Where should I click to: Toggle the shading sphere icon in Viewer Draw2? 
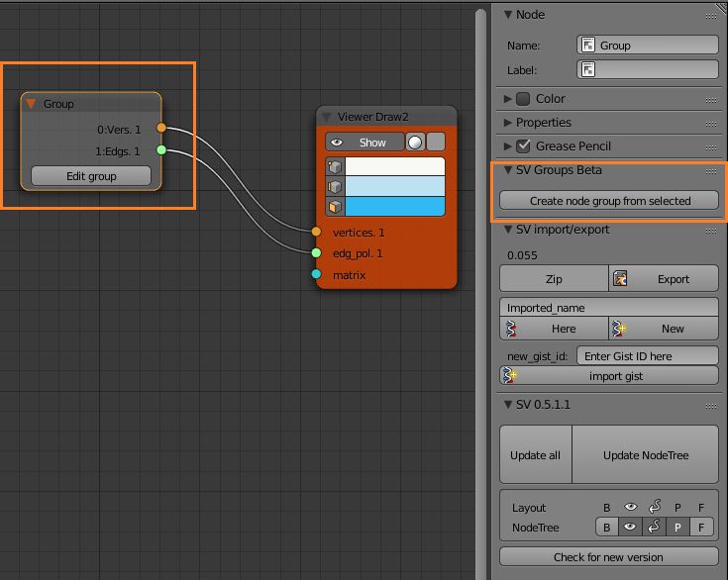click(415, 142)
